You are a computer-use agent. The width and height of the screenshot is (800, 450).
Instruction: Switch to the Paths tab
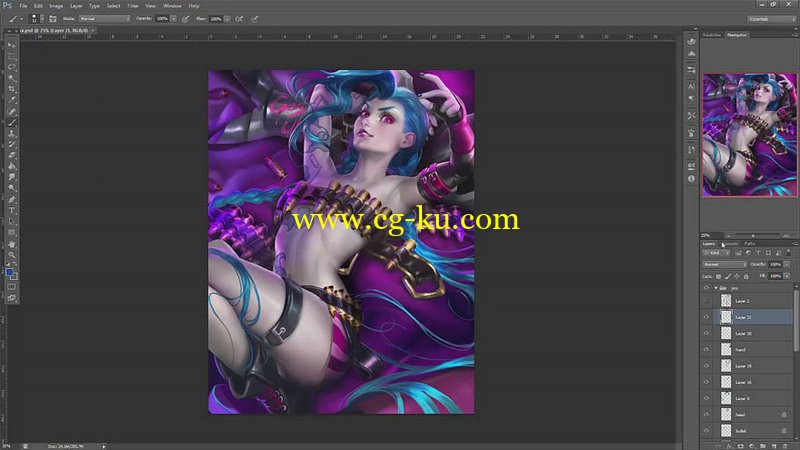749,244
